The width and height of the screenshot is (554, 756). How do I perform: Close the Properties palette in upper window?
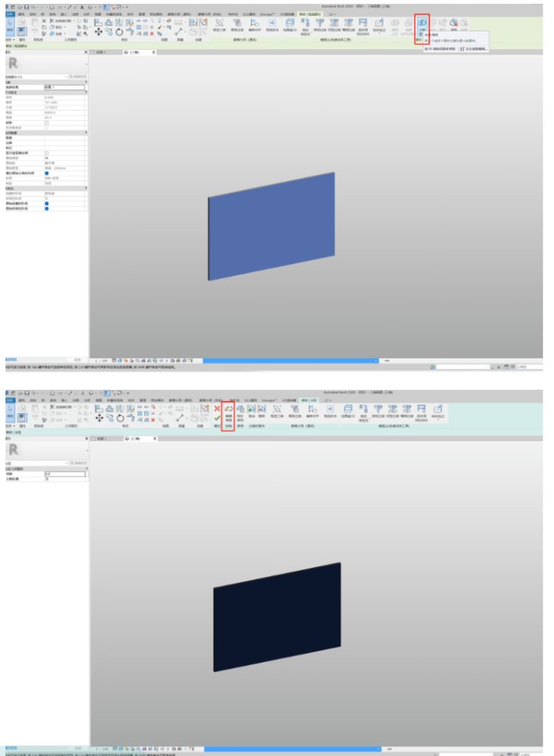[x=85, y=52]
